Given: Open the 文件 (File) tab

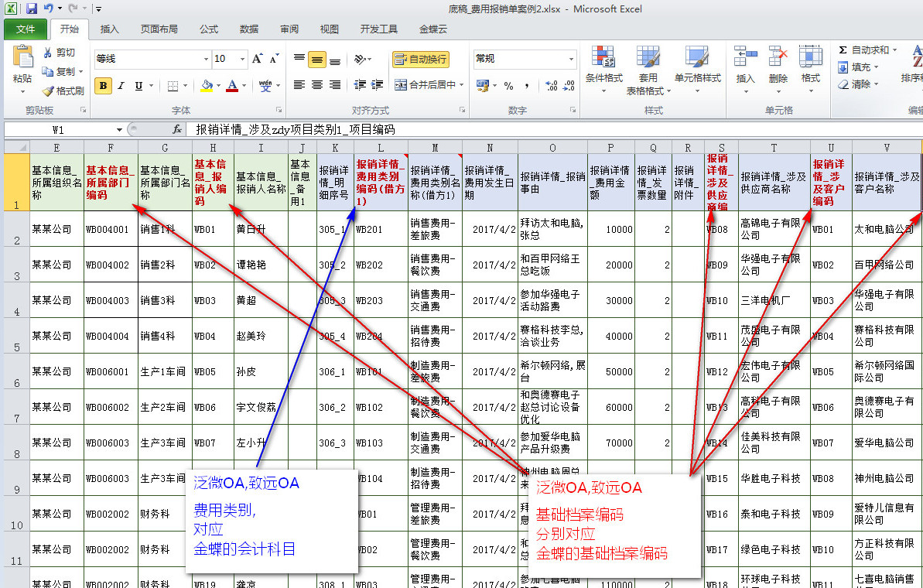Looking at the screenshot, I should click(x=26, y=29).
